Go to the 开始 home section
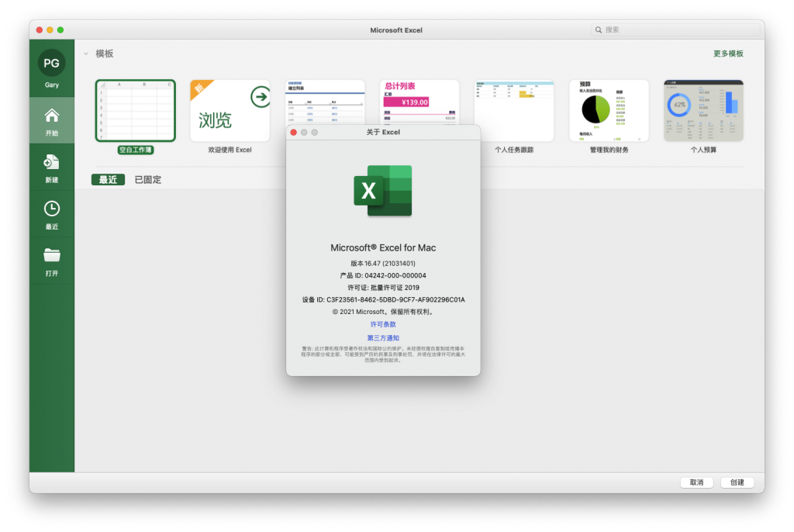Viewport: 794px width, 532px height. point(52,120)
